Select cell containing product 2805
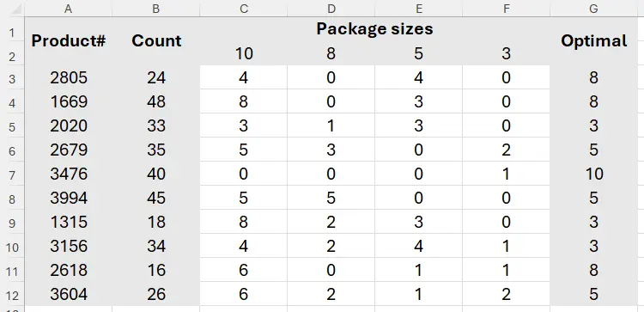 (68, 77)
